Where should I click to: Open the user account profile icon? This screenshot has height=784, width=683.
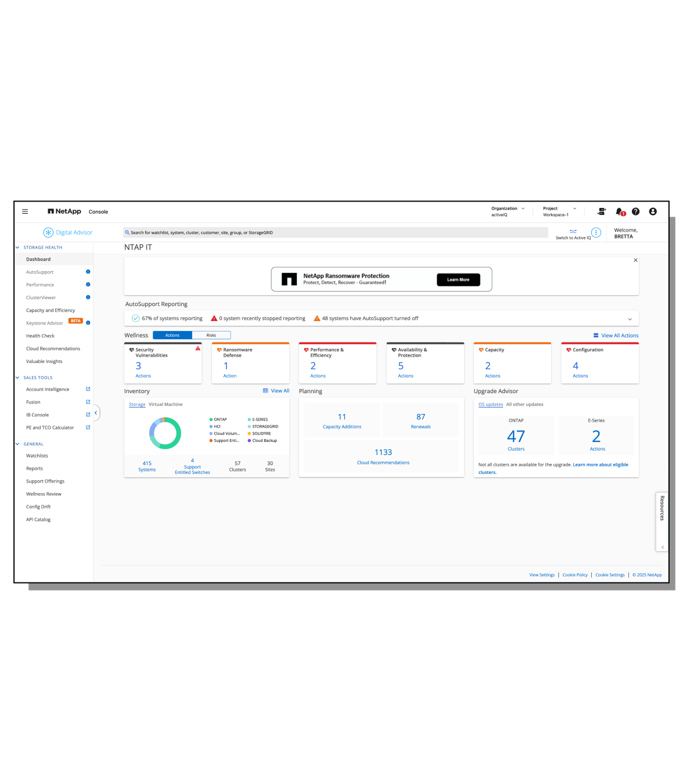[x=653, y=211]
